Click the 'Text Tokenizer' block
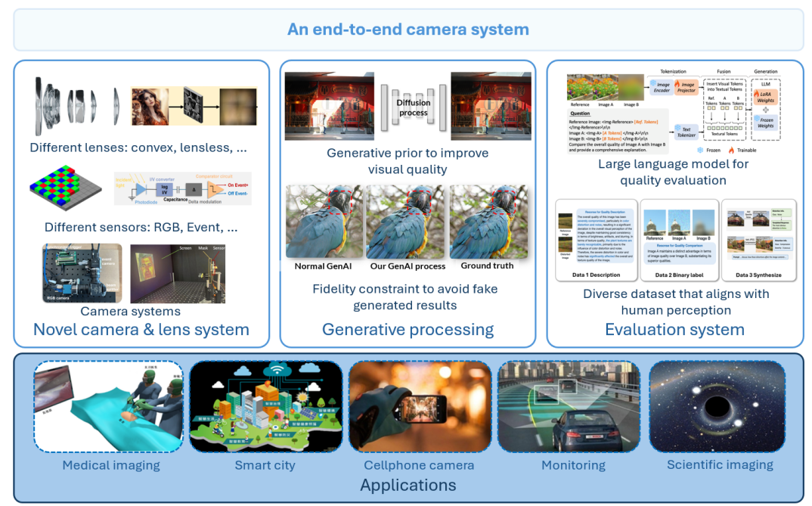 tap(686, 132)
